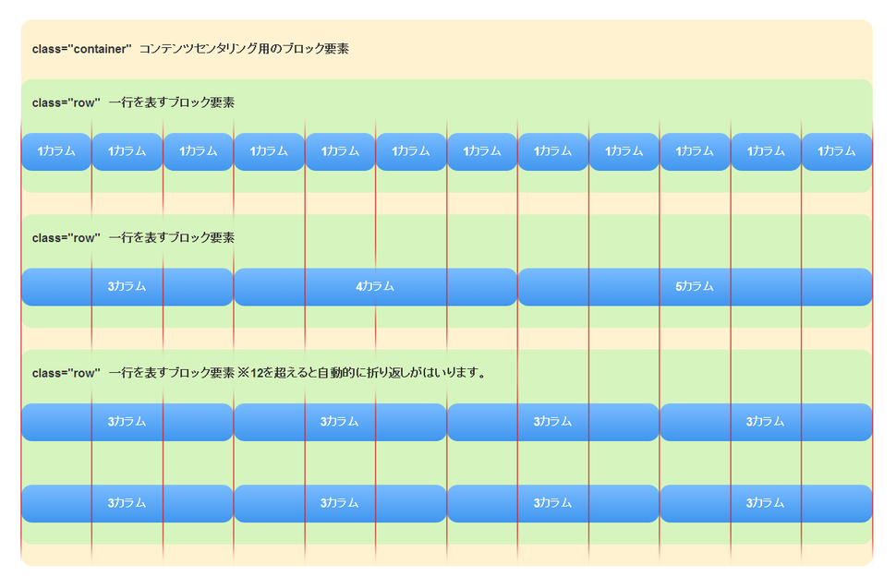Click the class="row" label above the 1カラム blocks
Viewport: 896px width, 588px height.
tap(67, 102)
